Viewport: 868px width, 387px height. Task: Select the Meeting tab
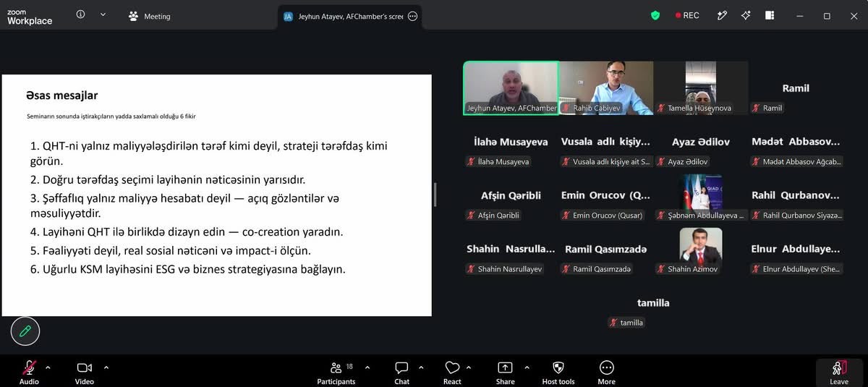coord(149,16)
